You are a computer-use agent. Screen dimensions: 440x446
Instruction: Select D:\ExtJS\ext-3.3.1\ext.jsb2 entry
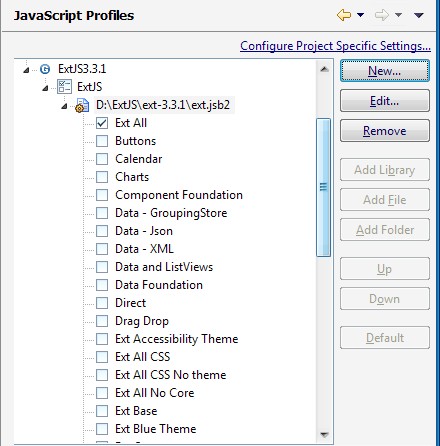[163, 105]
